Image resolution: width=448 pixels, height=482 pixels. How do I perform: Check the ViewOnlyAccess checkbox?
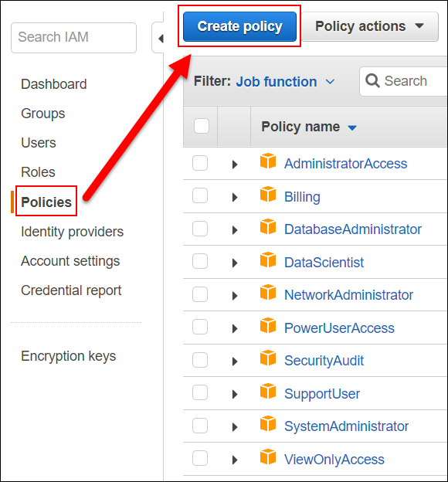(x=200, y=458)
